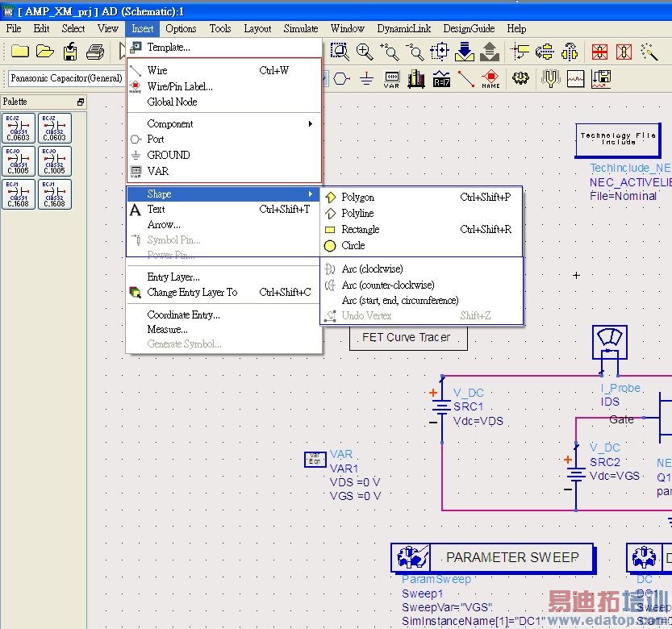Click the Push Into Hierarchy icon
The image size is (672, 629).
click(465, 52)
